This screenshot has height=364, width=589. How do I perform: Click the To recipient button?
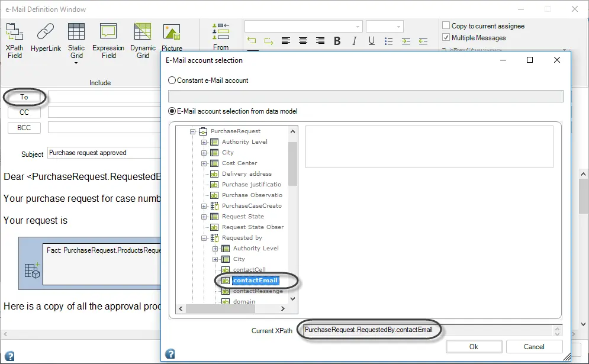[24, 97]
